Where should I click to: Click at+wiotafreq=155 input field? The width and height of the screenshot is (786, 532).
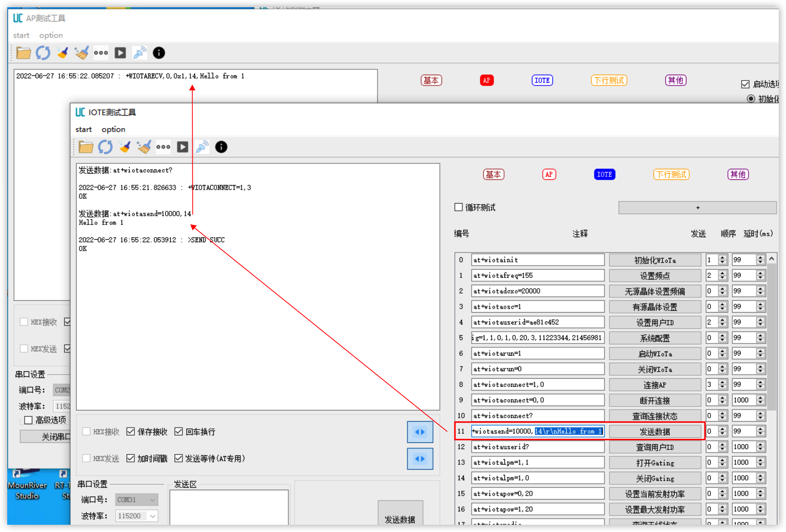coord(538,276)
